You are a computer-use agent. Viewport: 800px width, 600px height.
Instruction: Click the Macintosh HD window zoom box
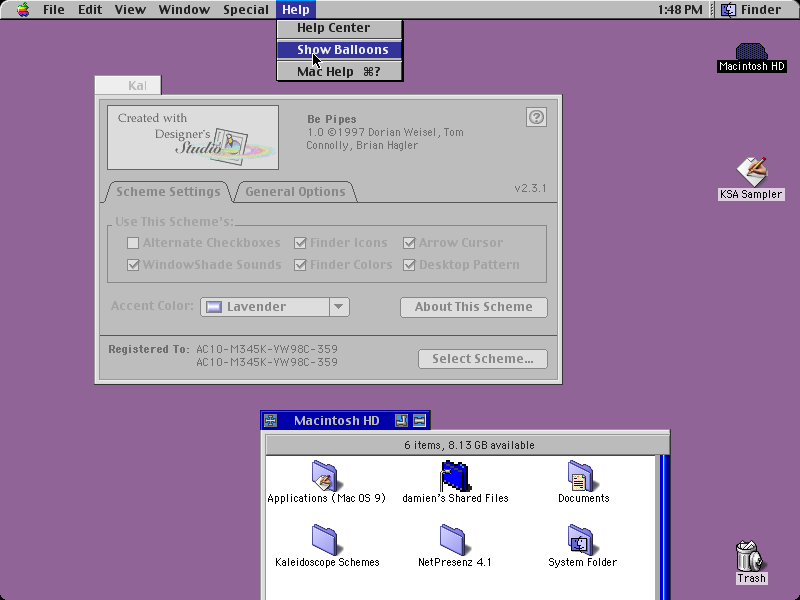point(402,420)
